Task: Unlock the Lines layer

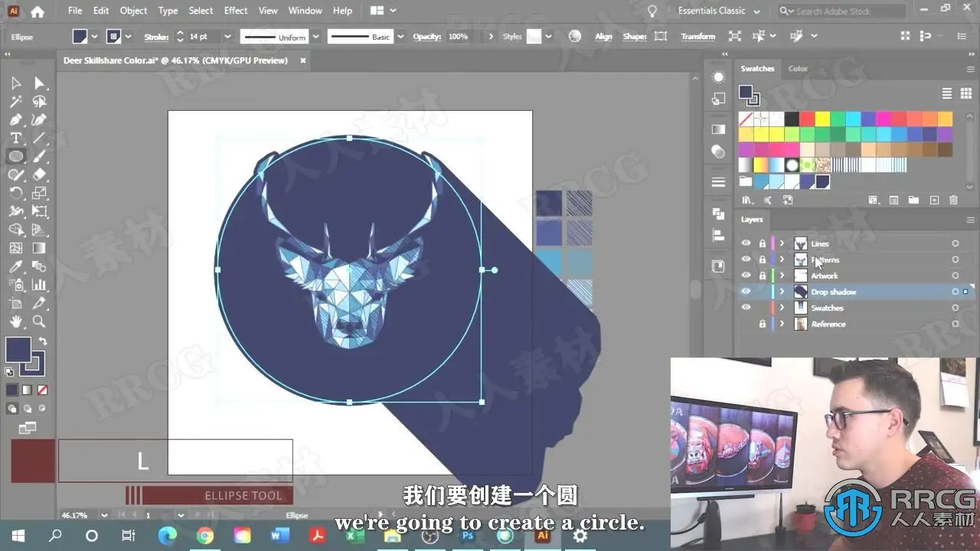Action: [x=762, y=243]
